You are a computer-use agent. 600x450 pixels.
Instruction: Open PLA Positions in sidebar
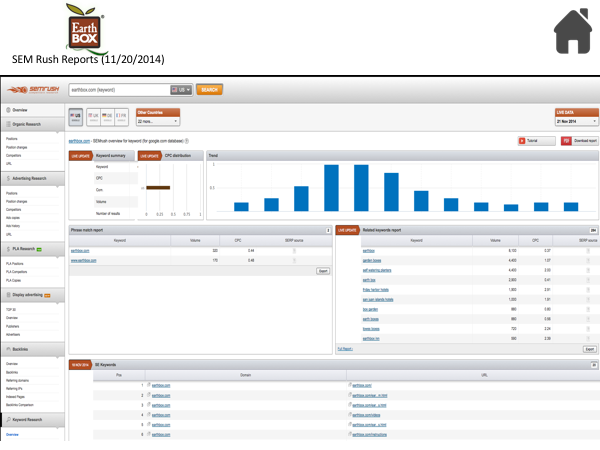point(15,264)
